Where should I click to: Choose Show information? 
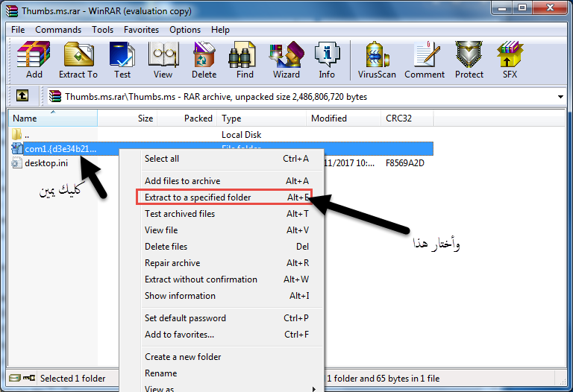[x=227, y=296]
